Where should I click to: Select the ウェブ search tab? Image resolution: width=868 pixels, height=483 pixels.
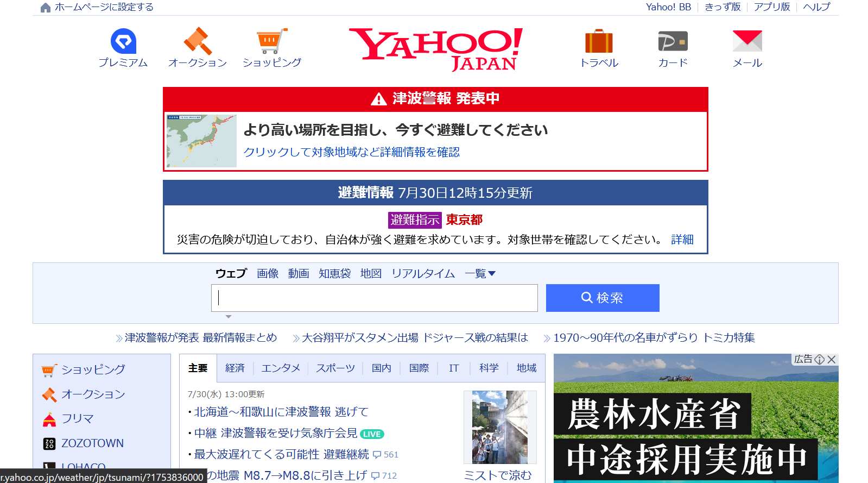tap(231, 273)
